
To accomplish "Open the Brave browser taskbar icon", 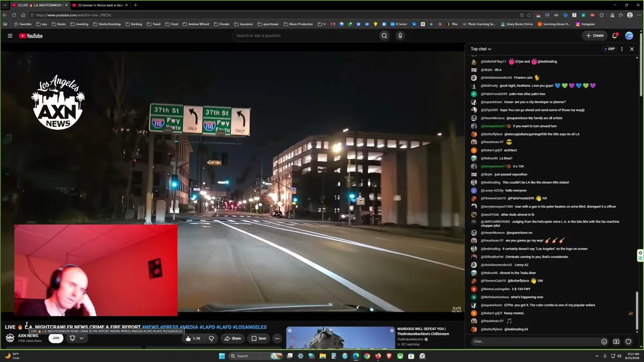I will pyautogui.click(x=389, y=356).
